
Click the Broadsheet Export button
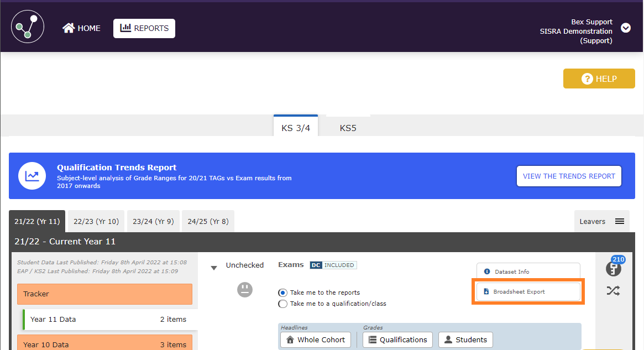(x=528, y=291)
